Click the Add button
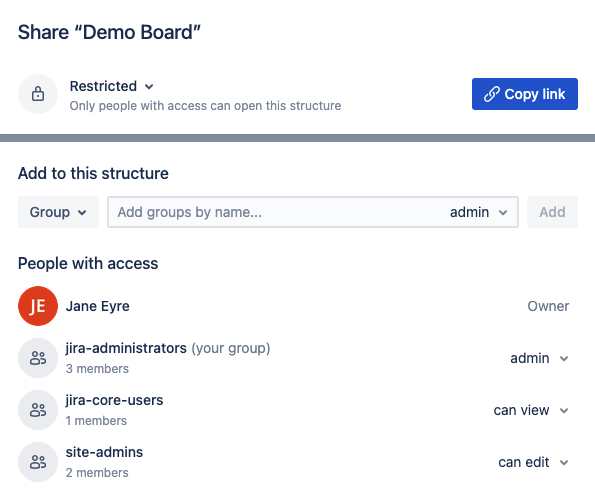The width and height of the screenshot is (595, 499). click(552, 212)
